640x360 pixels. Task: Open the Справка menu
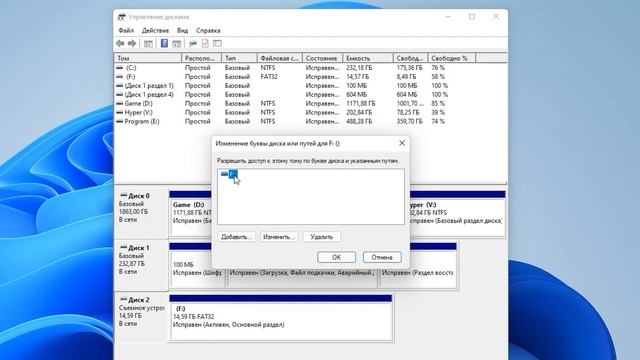208,31
